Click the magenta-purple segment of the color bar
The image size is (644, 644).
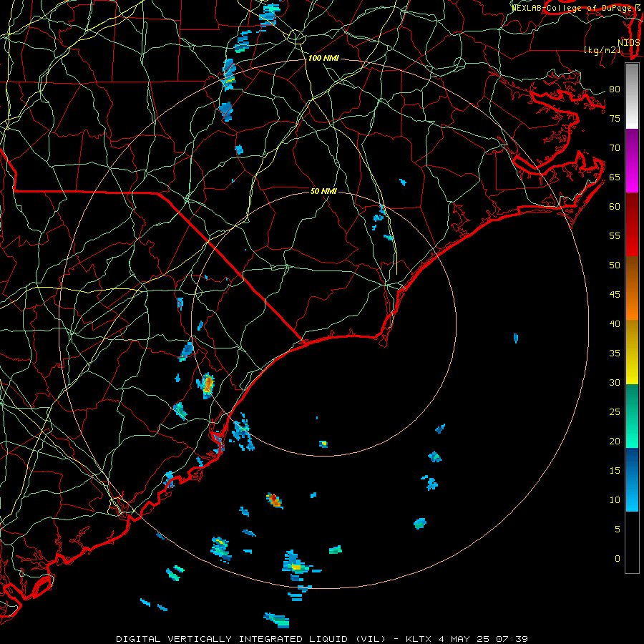click(x=632, y=161)
